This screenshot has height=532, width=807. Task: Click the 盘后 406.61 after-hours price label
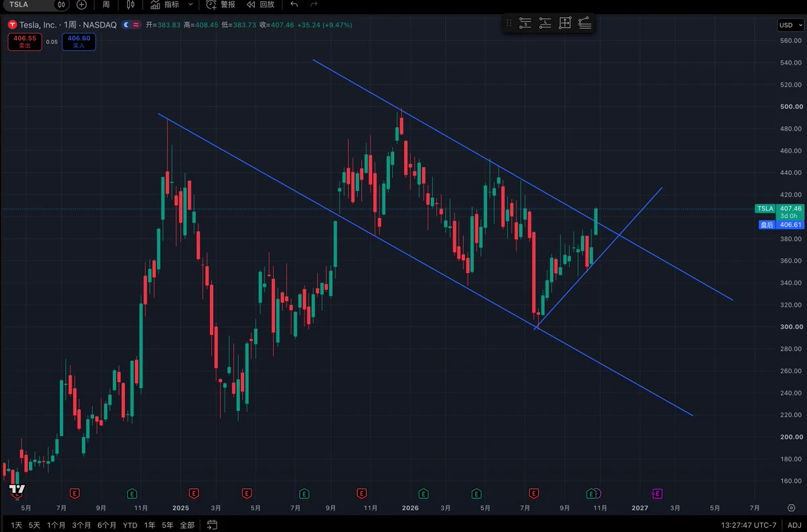[x=781, y=225]
